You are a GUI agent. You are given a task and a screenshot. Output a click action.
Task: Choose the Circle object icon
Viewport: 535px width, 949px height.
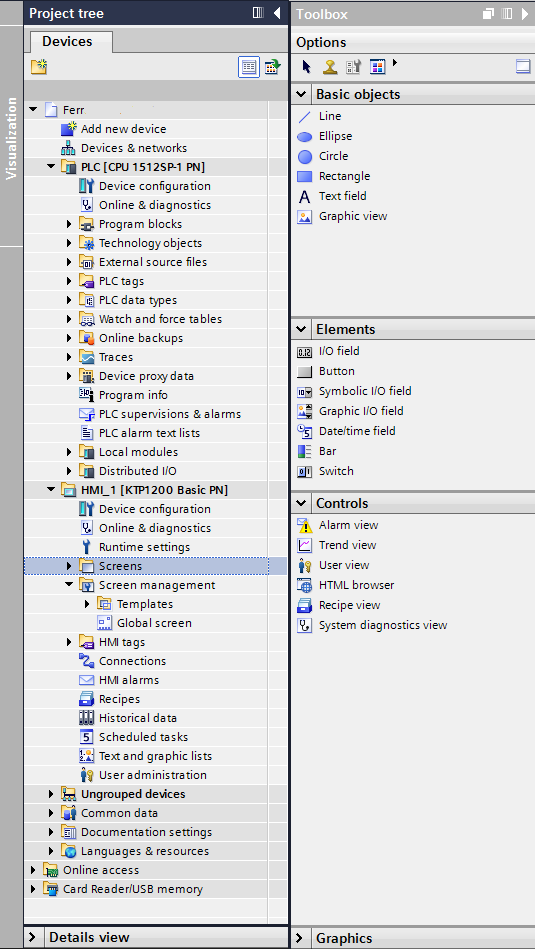click(x=304, y=156)
